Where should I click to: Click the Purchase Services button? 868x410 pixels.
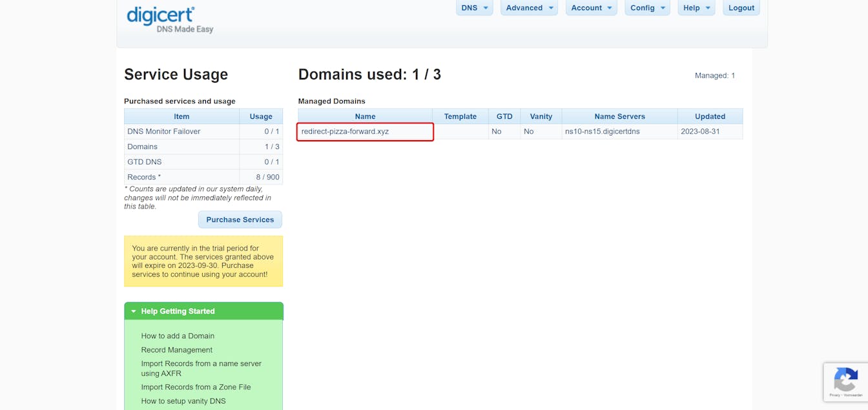tap(240, 220)
